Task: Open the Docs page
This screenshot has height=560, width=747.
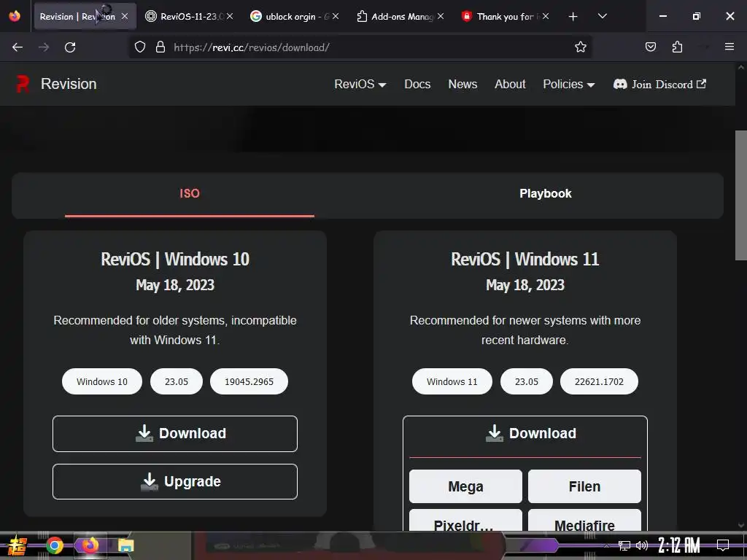Action: (x=417, y=85)
